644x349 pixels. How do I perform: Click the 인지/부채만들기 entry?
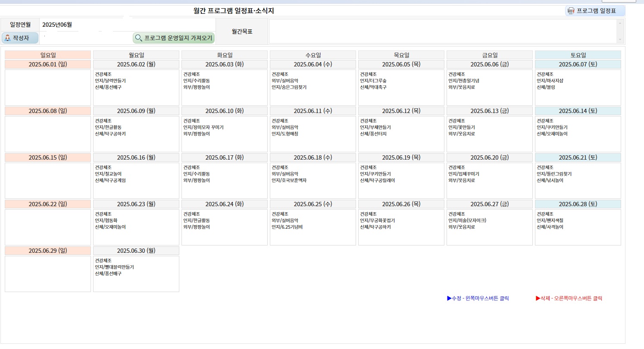[375, 127]
